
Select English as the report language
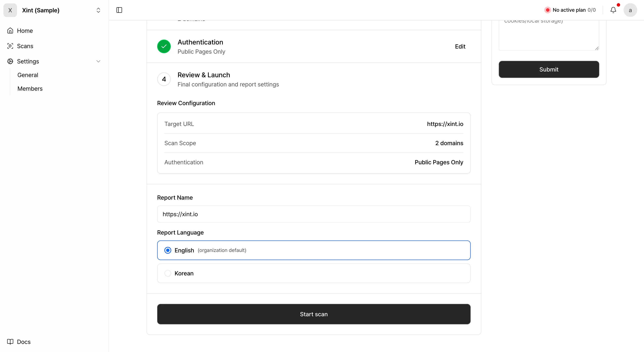168,250
